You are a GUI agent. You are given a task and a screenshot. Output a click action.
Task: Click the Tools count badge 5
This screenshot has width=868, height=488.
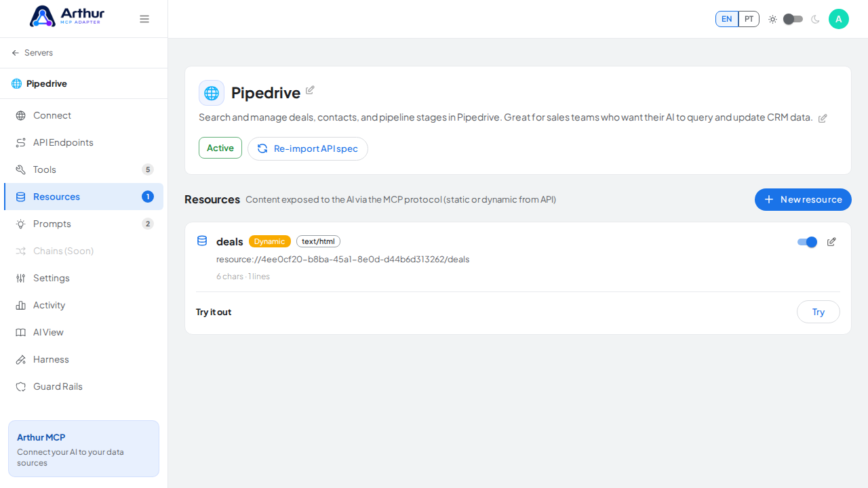[148, 169]
